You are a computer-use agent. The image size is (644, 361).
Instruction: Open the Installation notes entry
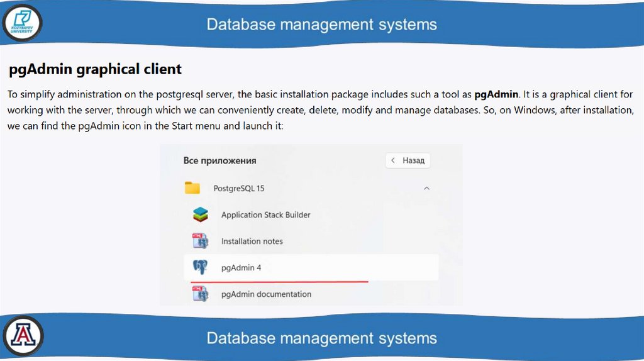252,241
